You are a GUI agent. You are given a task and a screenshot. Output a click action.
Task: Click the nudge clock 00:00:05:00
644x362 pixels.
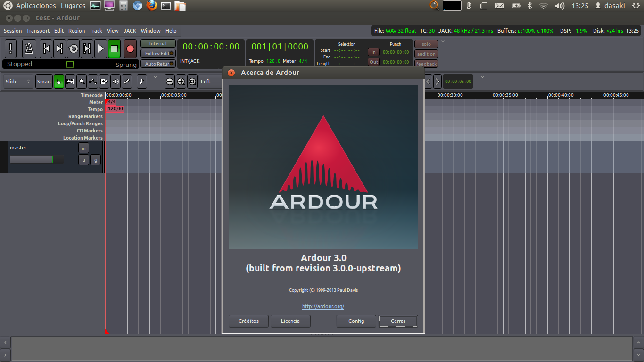coord(458,82)
